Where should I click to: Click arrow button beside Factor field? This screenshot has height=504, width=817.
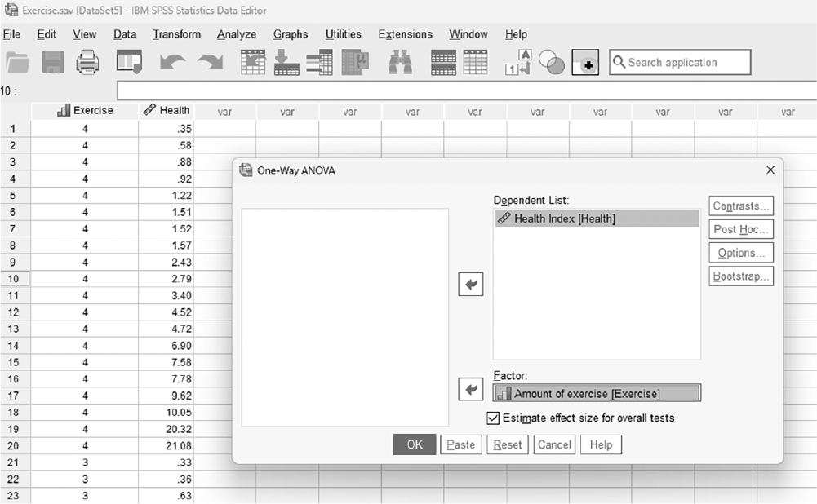[471, 390]
